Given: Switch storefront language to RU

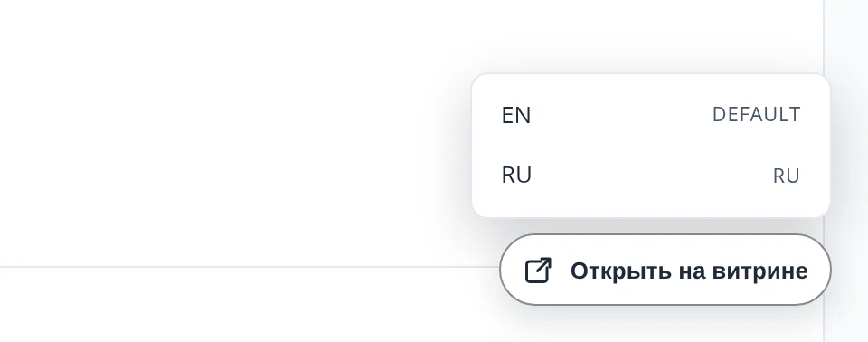Looking at the screenshot, I should [x=650, y=176].
